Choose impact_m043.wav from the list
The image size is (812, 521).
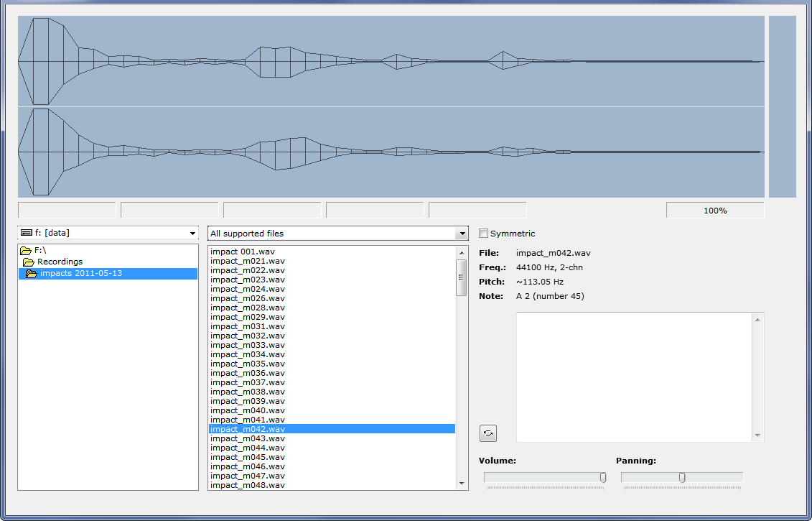[x=248, y=438]
